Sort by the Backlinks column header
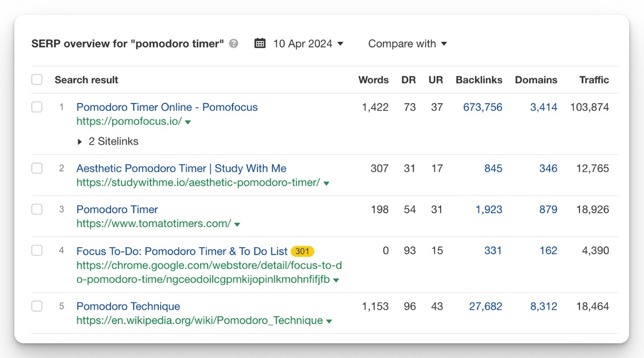The height and width of the screenshot is (358, 644). (x=479, y=80)
